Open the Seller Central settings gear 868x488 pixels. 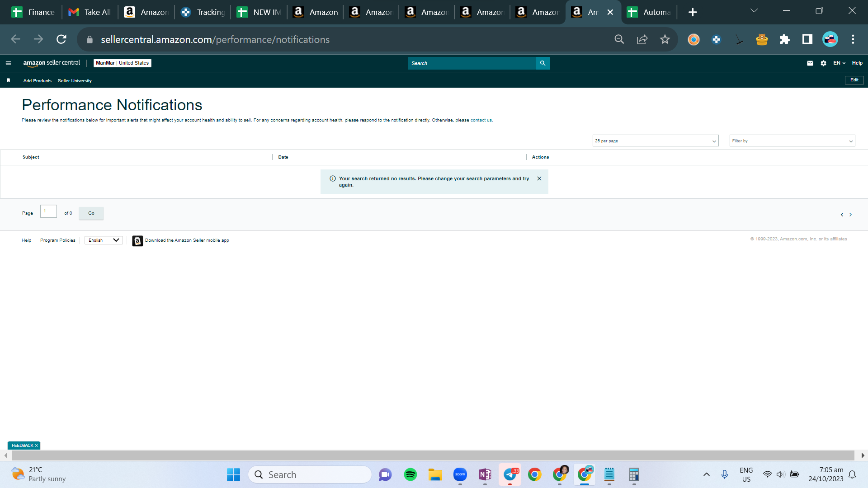823,63
